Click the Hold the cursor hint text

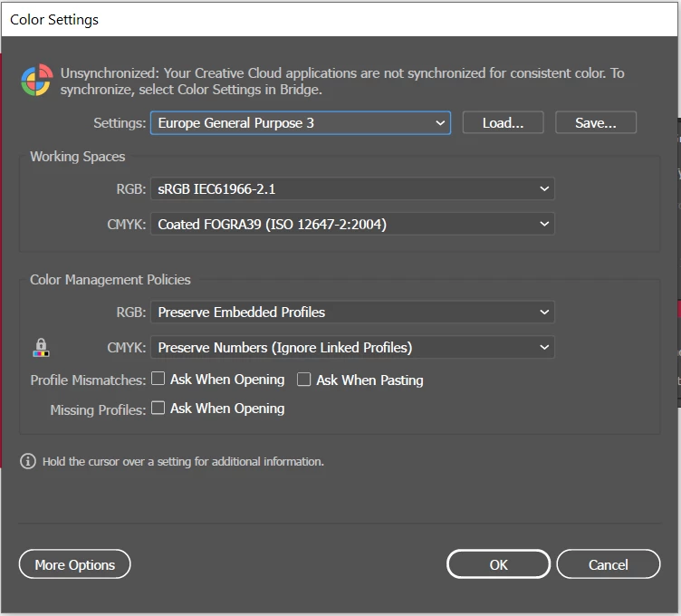tap(183, 461)
